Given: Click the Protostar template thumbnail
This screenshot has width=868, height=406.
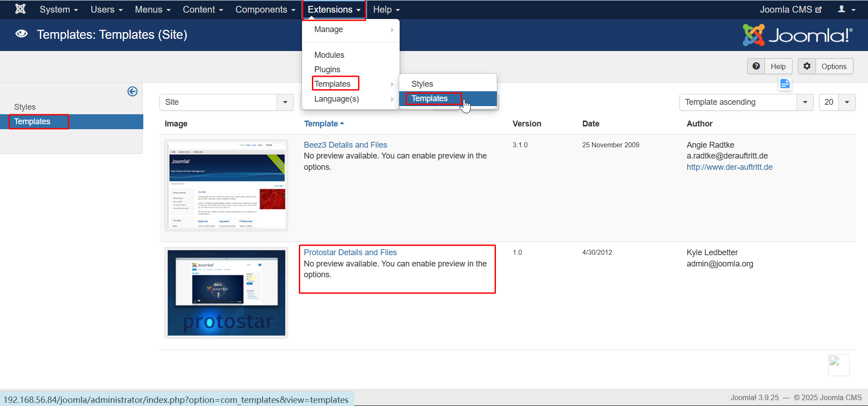Looking at the screenshot, I should point(226,293).
